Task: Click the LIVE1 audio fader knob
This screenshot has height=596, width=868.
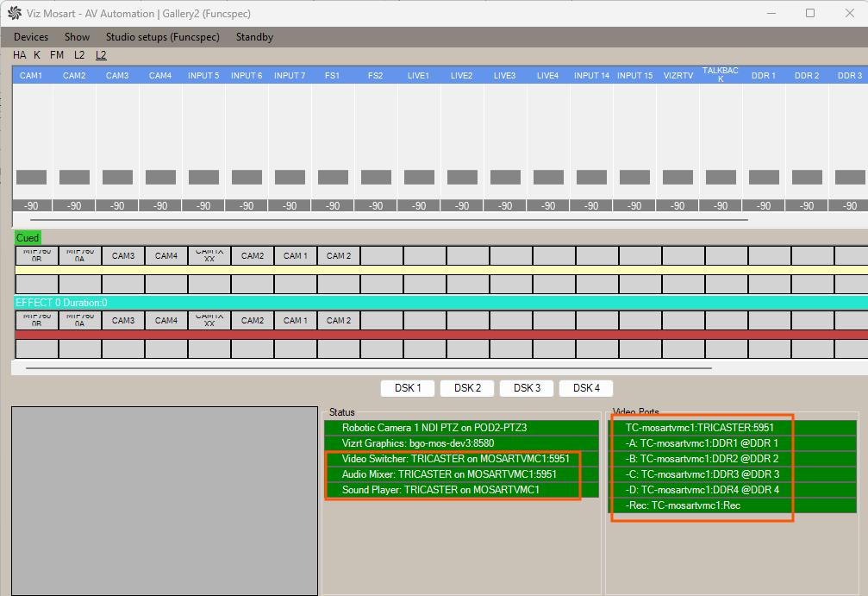Action: click(419, 177)
